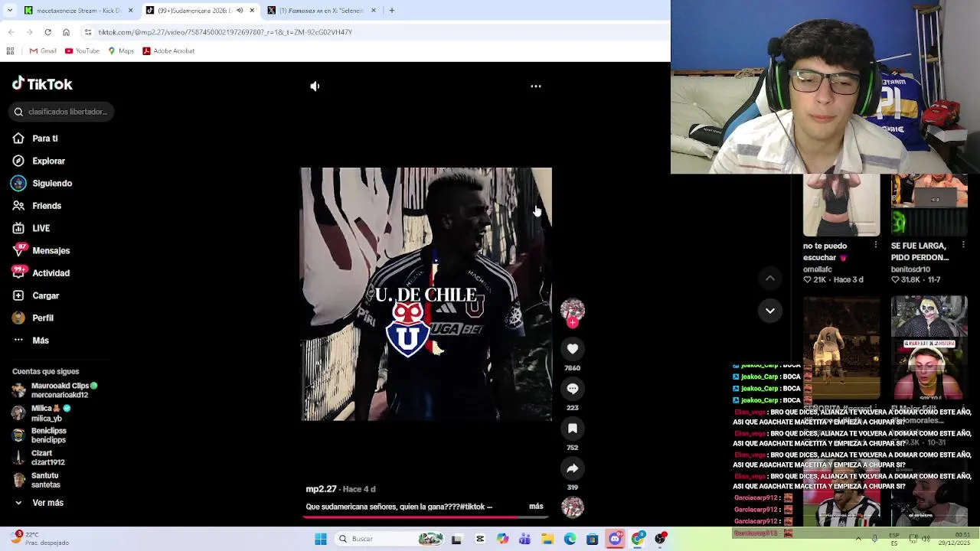Open Discord from taskbar

pyautogui.click(x=616, y=540)
